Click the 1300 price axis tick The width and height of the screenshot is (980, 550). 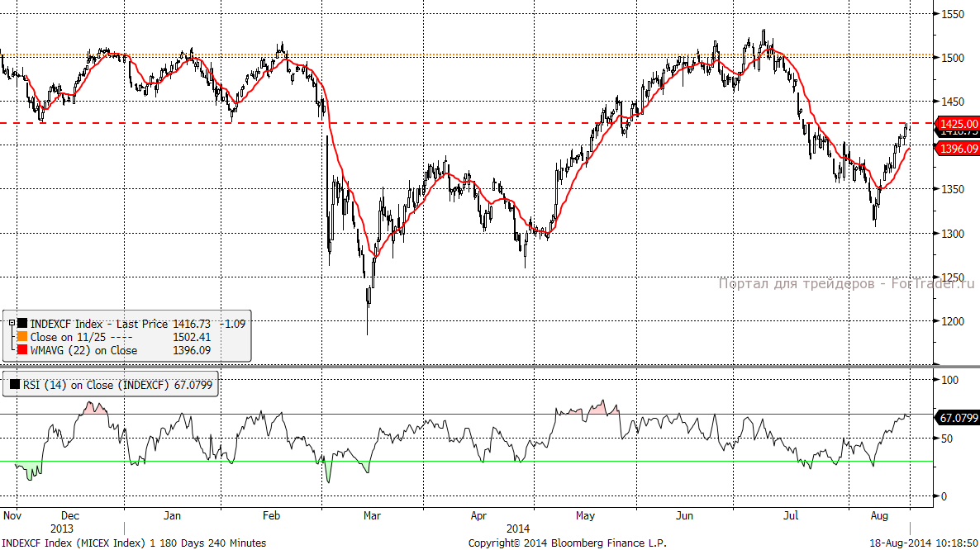point(953,234)
